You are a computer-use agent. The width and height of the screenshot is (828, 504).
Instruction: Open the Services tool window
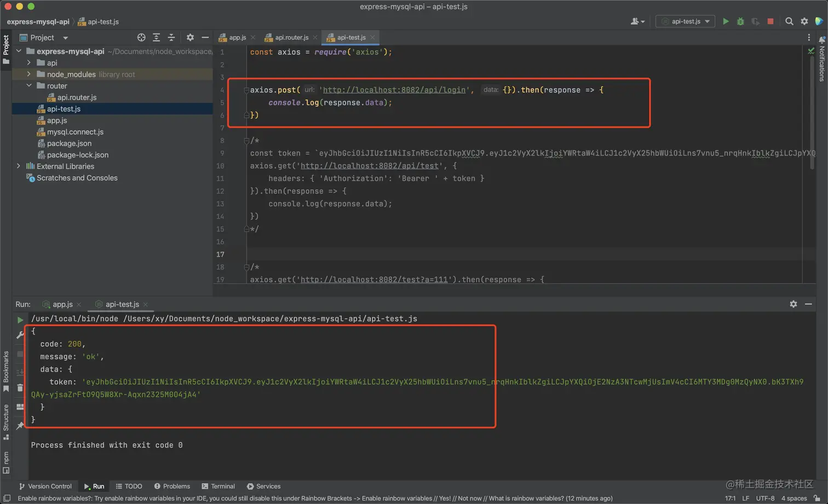(263, 486)
